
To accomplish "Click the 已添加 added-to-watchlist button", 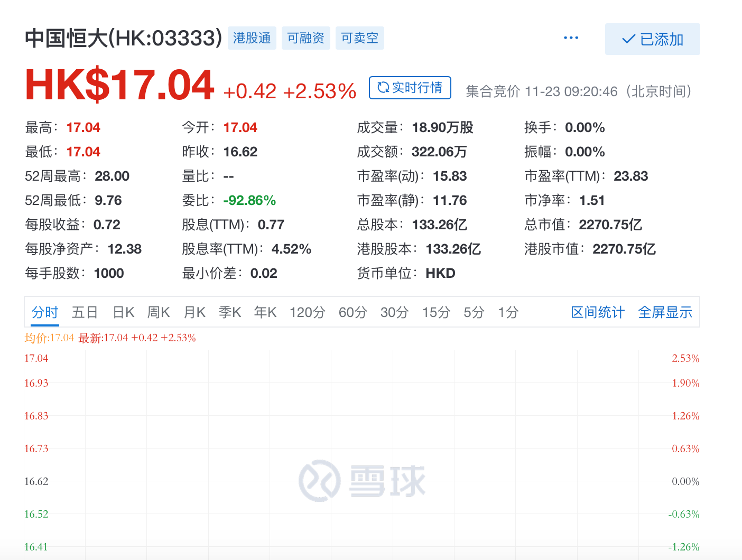I will point(652,39).
